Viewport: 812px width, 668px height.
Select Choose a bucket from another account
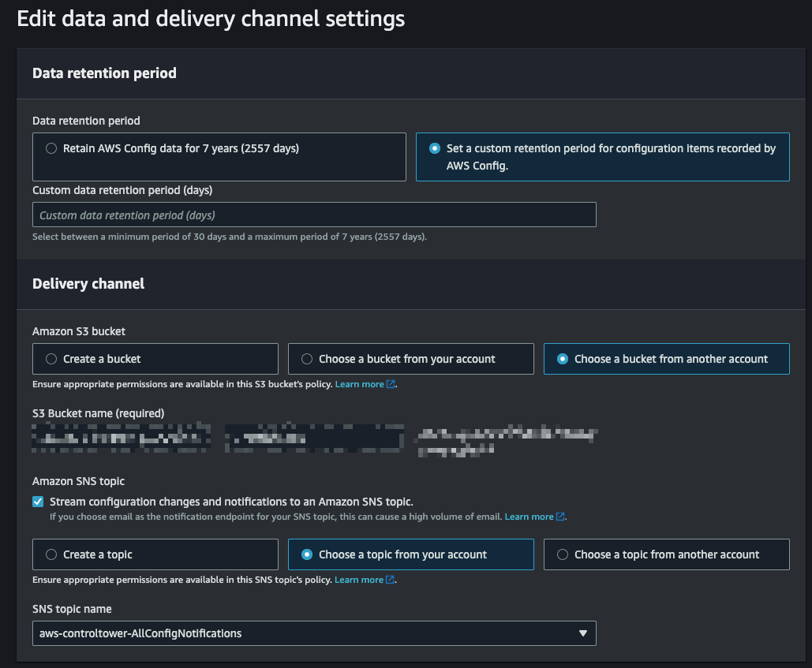point(563,359)
